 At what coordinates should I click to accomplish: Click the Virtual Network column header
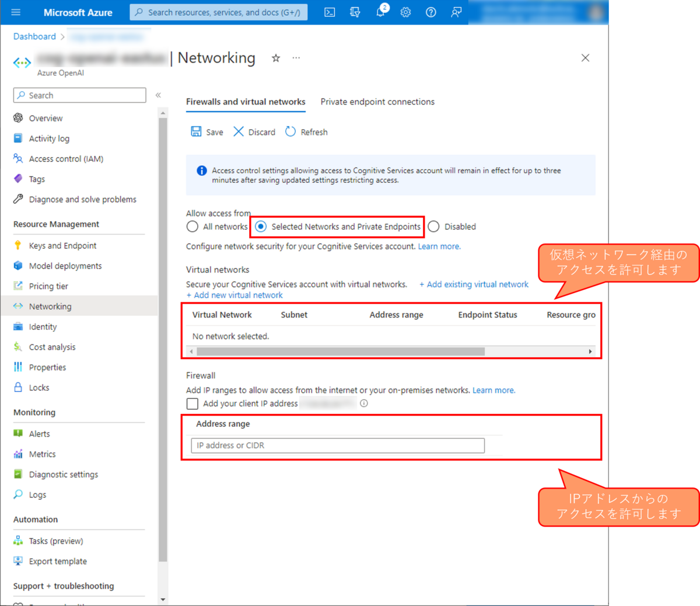[x=222, y=315]
